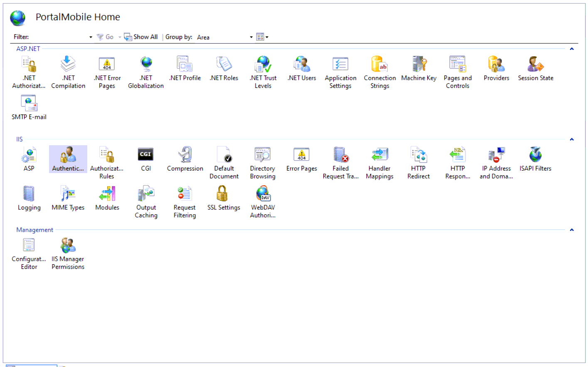Click the IIS group heading
Screen dimensions: 588x367
20,139
